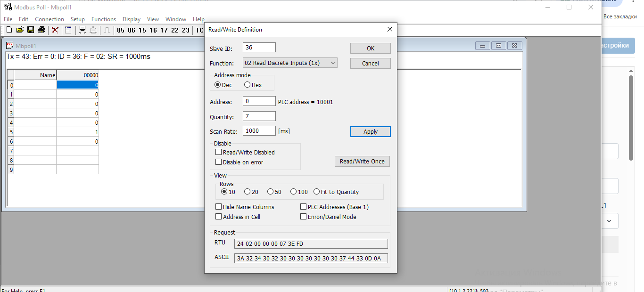Click function 05 toolbar button

point(121,30)
